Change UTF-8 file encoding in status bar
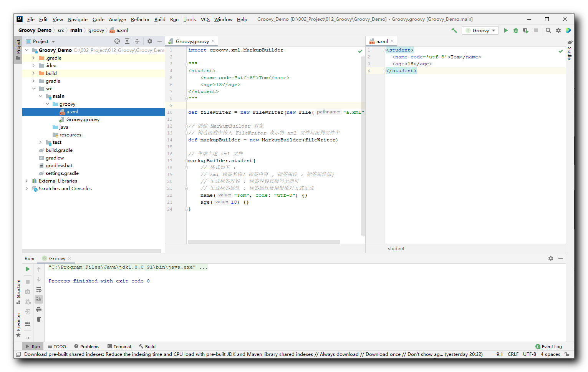Screen dimensions: 588x372 [x=530, y=354]
